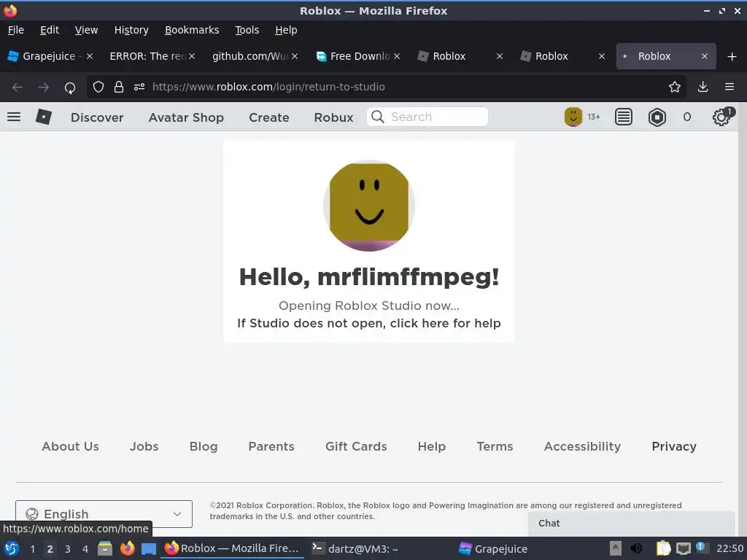The width and height of the screenshot is (747, 560).
Task: Open the Bookmarks menu
Action: pyautogui.click(x=192, y=30)
